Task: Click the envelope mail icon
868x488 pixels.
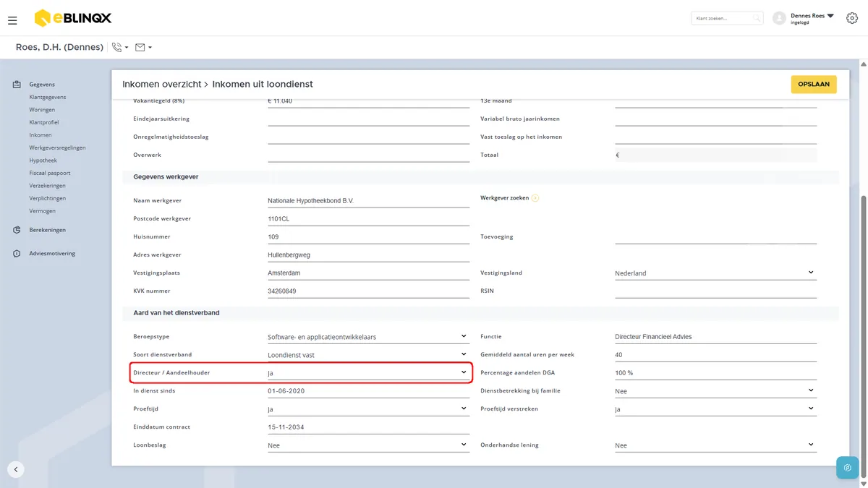Action: click(x=140, y=48)
